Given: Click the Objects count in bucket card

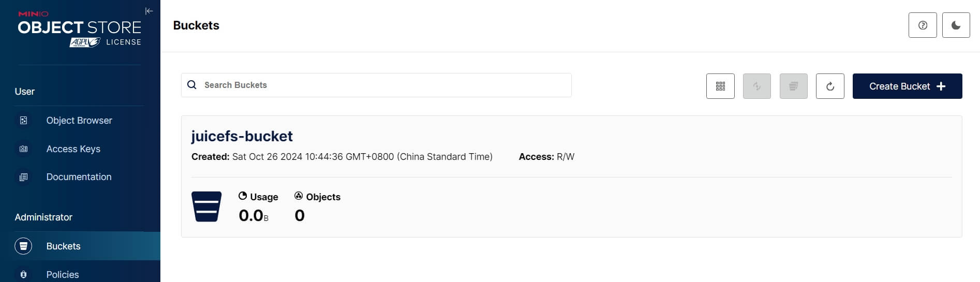Looking at the screenshot, I should 300,215.
